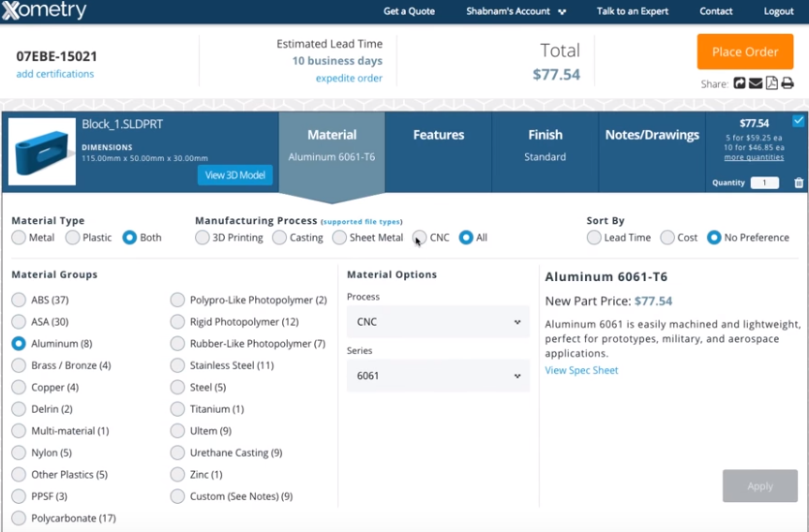Select Plastic material type
Image resolution: width=809 pixels, height=532 pixels.
tap(73, 238)
